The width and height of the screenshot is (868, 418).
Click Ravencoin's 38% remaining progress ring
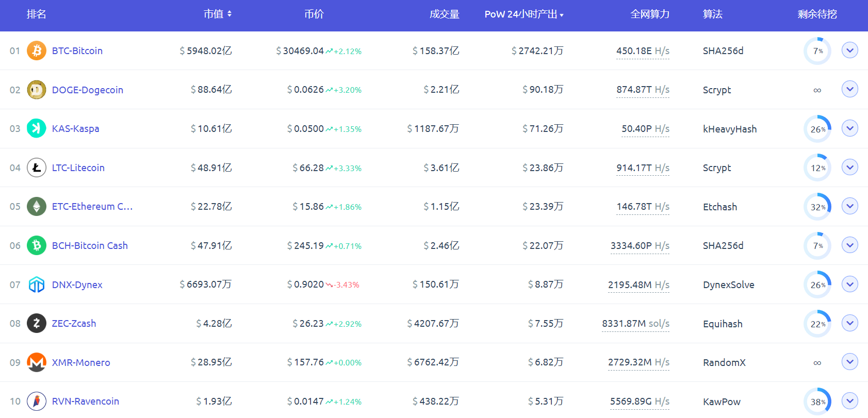tap(817, 402)
